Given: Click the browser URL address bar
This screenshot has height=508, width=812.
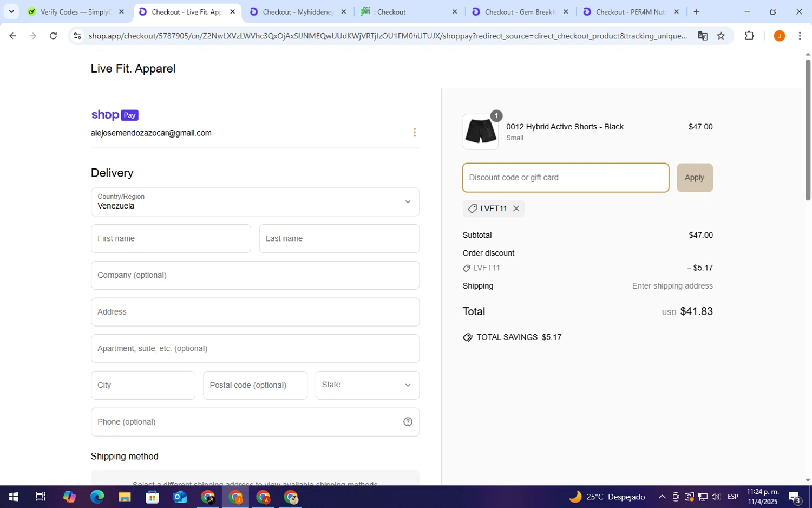Looking at the screenshot, I should pyautogui.click(x=387, y=36).
